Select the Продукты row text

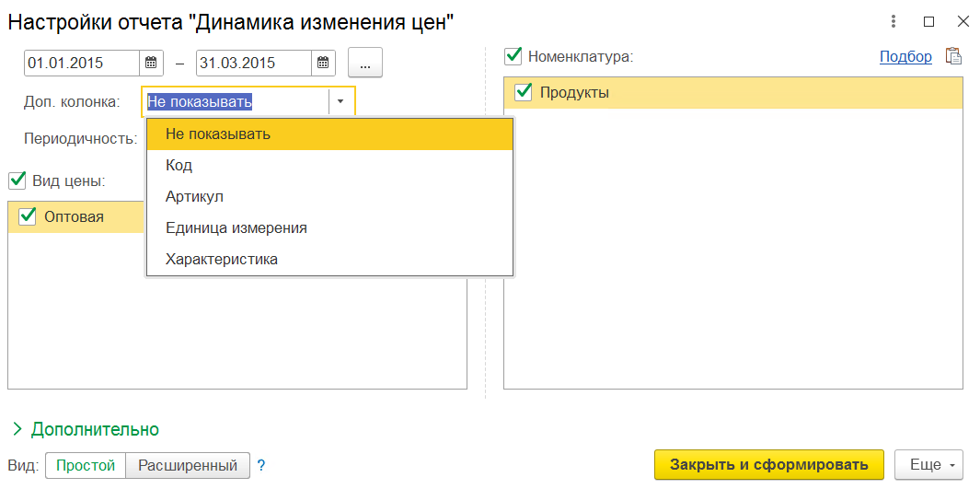tap(574, 92)
